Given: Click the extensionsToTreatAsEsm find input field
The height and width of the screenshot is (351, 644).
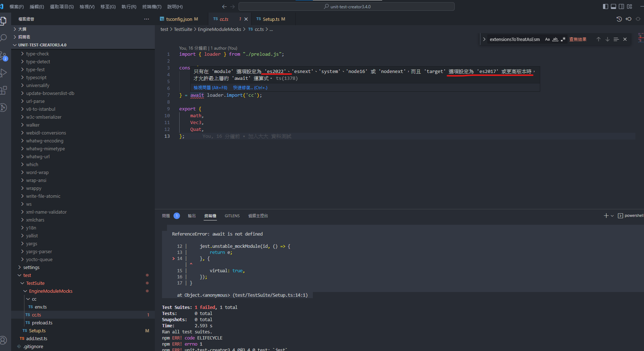Looking at the screenshot, I should pos(514,39).
